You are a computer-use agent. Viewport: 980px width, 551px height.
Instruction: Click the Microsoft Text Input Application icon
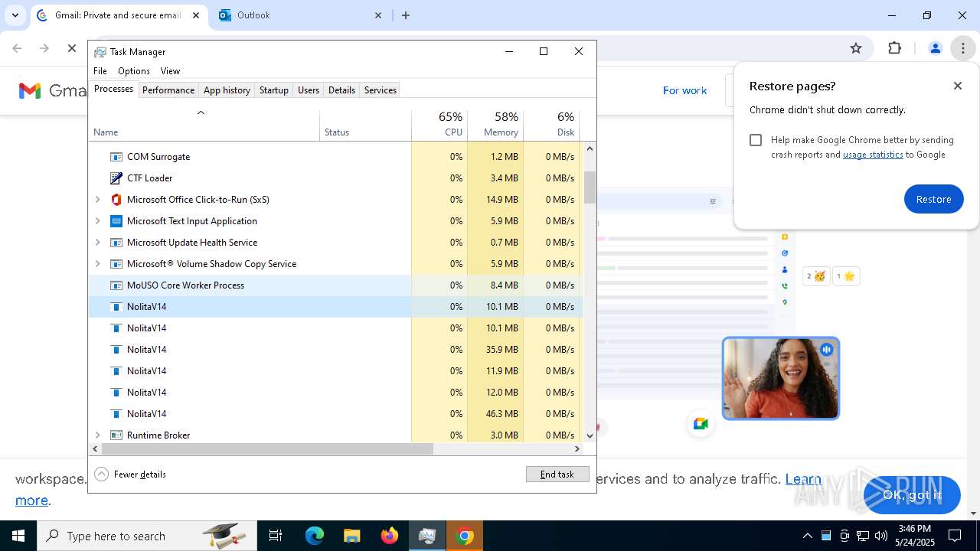point(116,221)
